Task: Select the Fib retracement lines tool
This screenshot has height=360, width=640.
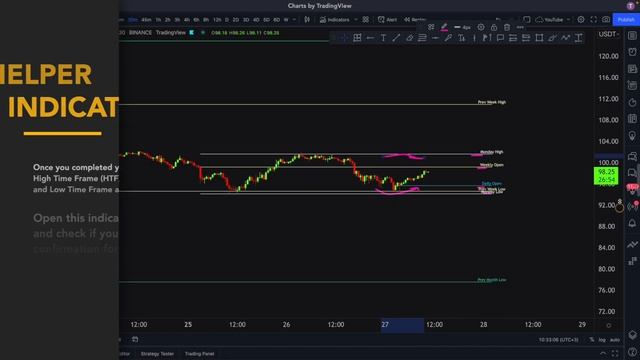Action: tap(422, 38)
